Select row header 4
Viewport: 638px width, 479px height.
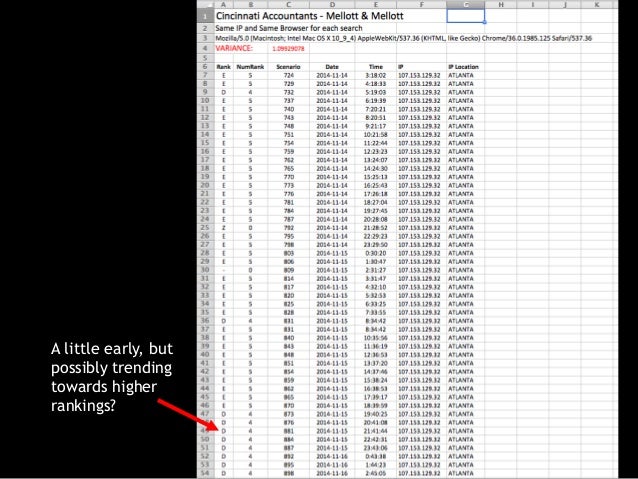point(205,48)
